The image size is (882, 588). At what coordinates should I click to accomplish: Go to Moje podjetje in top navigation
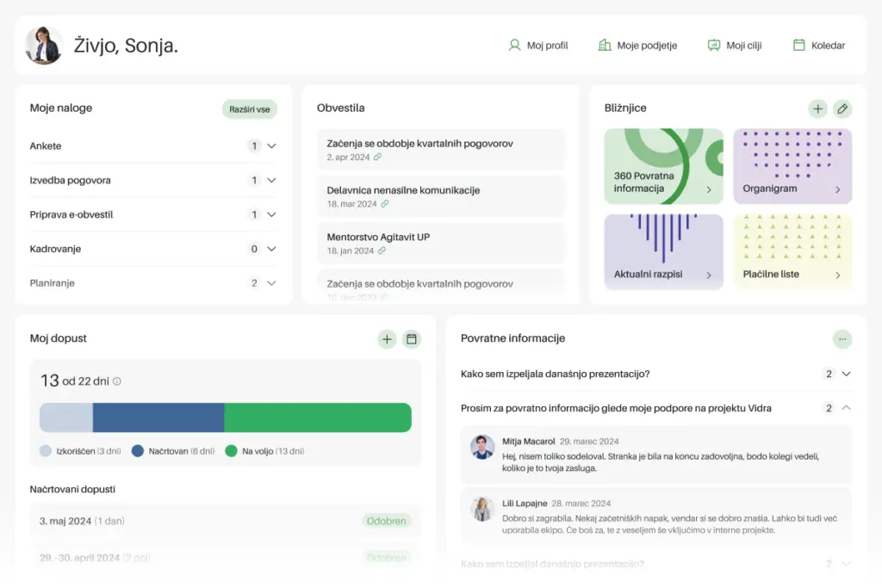637,46
